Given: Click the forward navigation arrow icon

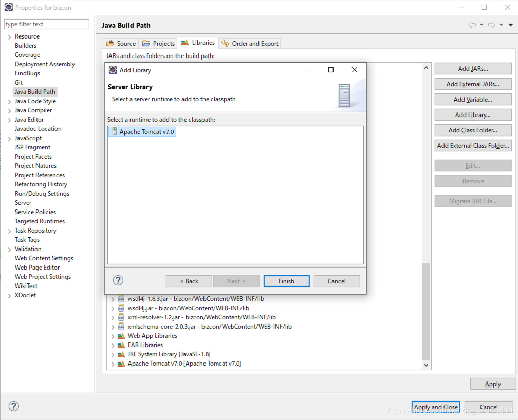Looking at the screenshot, I should [492, 25].
